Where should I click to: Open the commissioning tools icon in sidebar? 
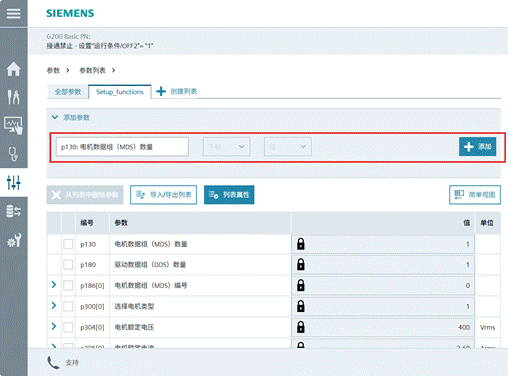14,97
